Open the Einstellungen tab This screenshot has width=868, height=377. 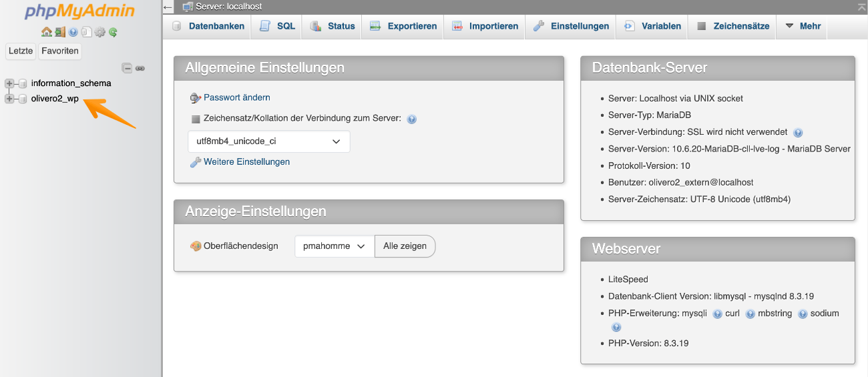[x=571, y=26]
